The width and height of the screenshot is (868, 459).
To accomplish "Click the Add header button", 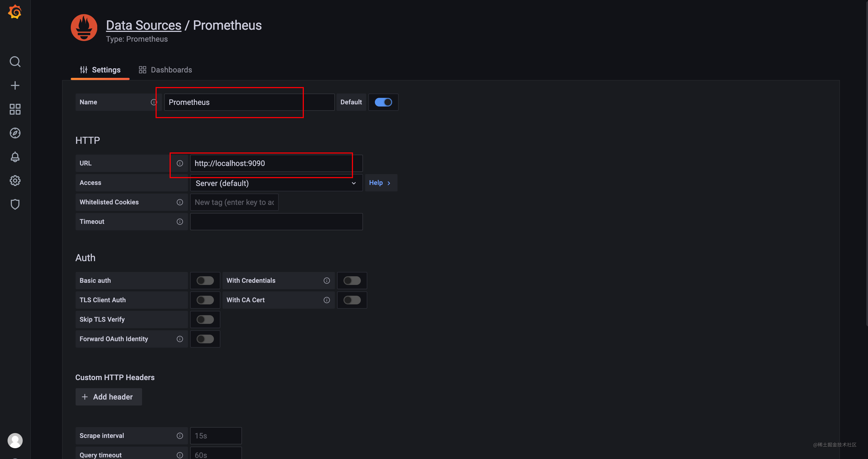I will [x=109, y=397].
